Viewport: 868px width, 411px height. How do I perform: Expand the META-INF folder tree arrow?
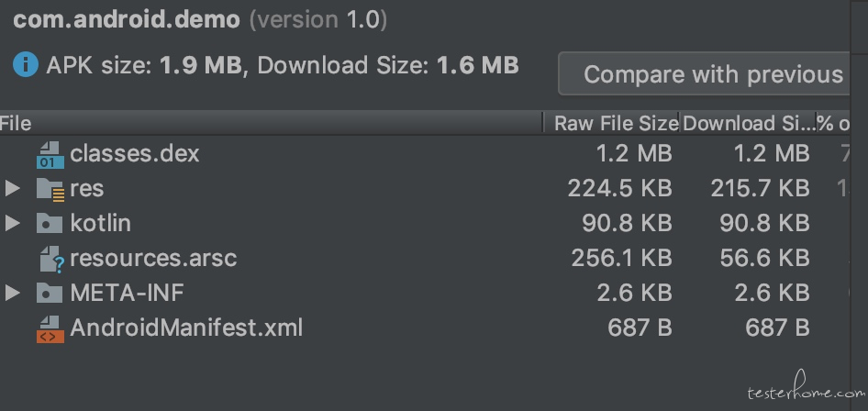click(x=12, y=293)
